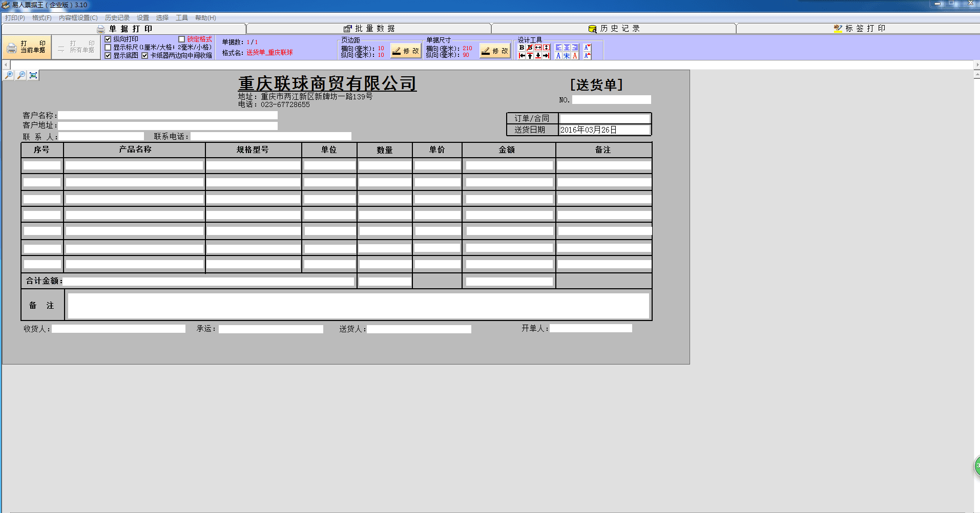The width and height of the screenshot is (980, 513).
Task: Zoom in on the form preview
Action: tap(9, 75)
